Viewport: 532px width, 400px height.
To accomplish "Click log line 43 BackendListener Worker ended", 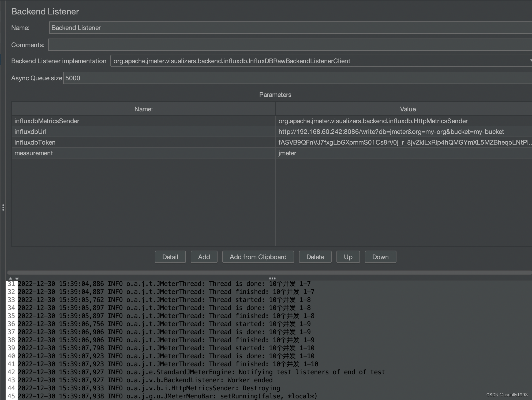I will [x=145, y=380].
